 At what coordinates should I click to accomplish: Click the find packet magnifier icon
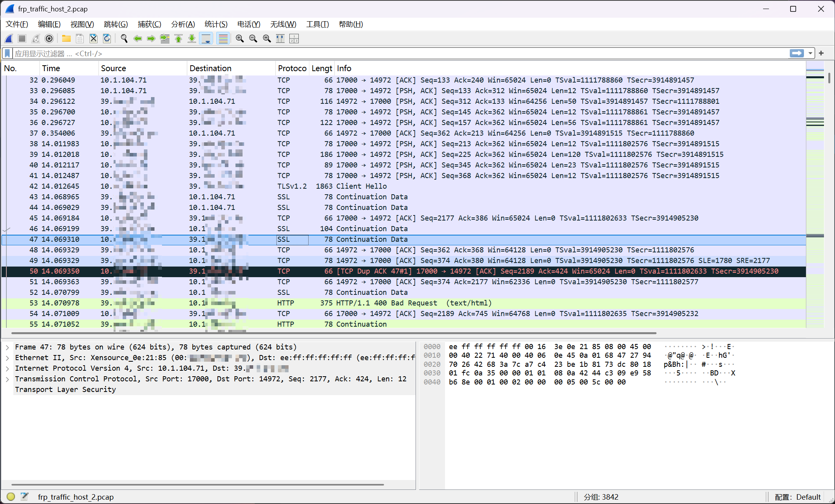click(124, 39)
